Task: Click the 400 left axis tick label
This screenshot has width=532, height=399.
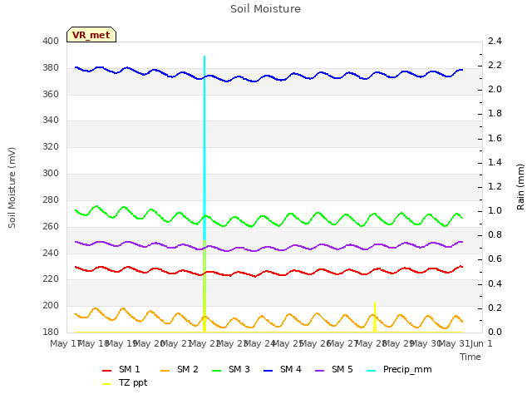Action: [x=51, y=41]
